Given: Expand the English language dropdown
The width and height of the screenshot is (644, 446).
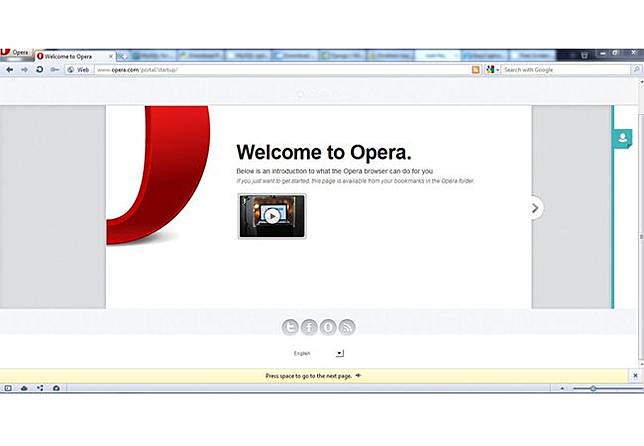Looking at the screenshot, I should point(339,353).
